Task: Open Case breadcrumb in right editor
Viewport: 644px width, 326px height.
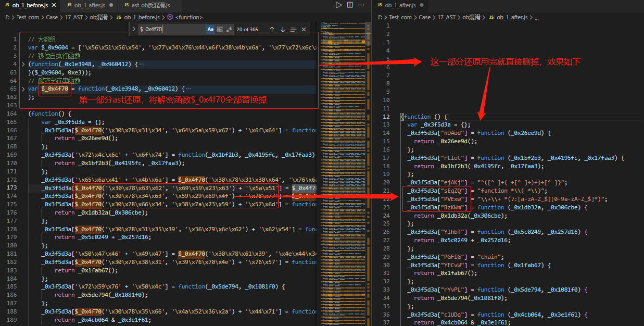Action: click(425, 17)
